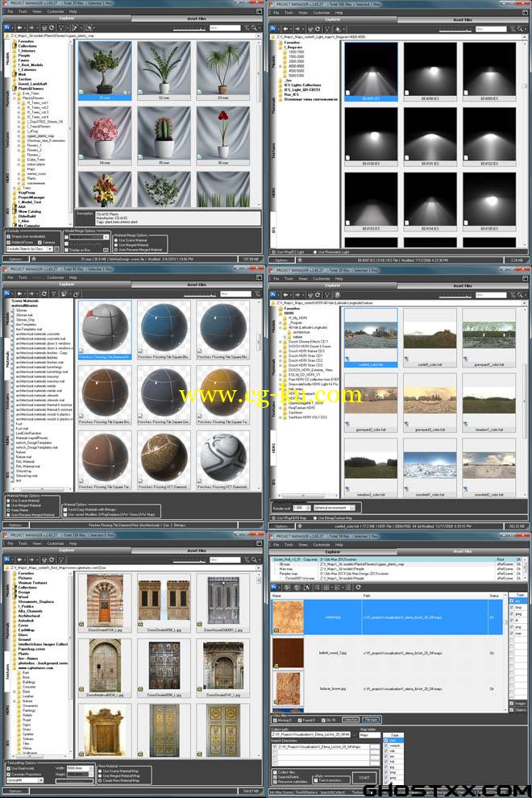
Task: Click the File type button in the View filter group
Action: click(371, 720)
